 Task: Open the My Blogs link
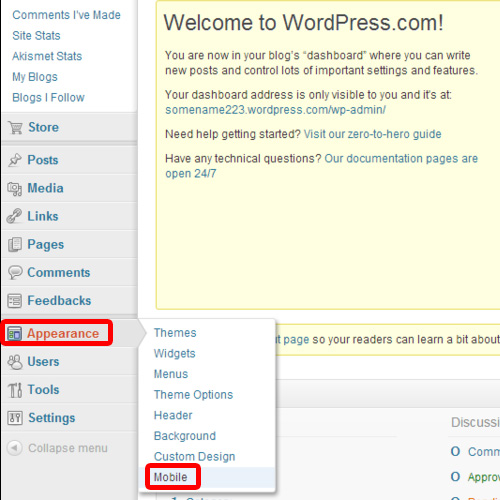click(x=35, y=77)
